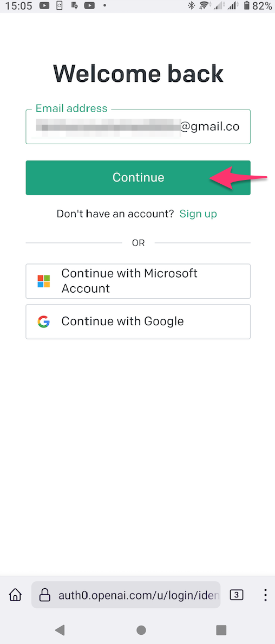The width and height of the screenshot is (275, 644).
Task: Tap the green Continue button
Action: point(138,177)
